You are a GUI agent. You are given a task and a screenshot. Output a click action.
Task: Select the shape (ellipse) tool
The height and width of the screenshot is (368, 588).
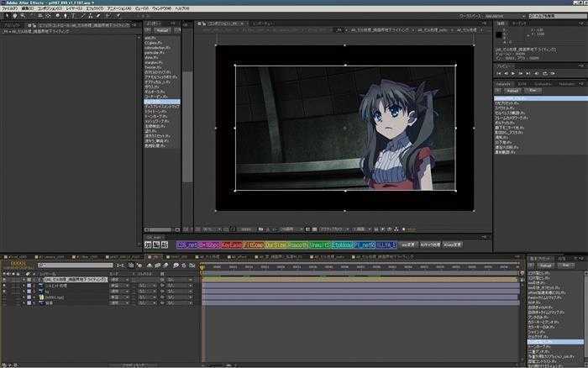click(57, 16)
